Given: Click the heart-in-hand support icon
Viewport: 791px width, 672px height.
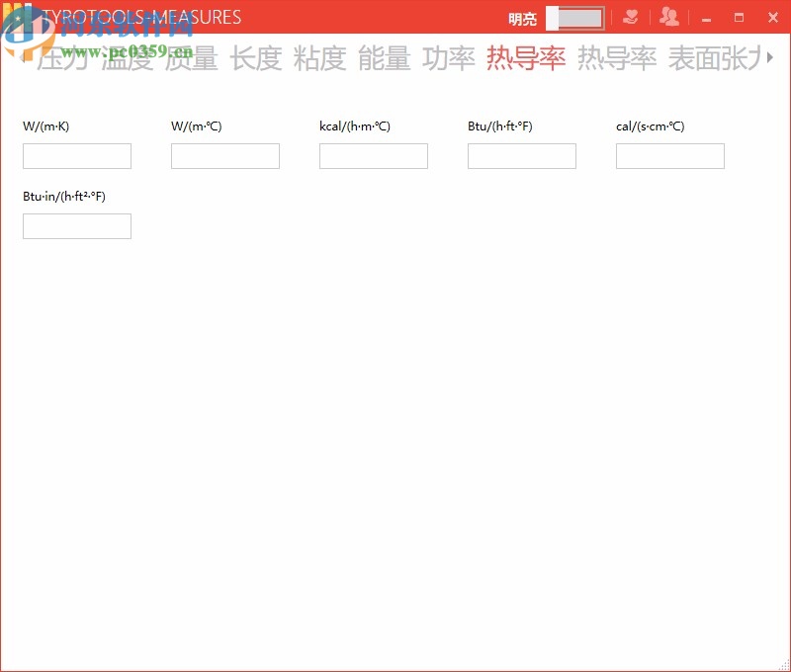Looking at the screenshot, I should 631,17.
